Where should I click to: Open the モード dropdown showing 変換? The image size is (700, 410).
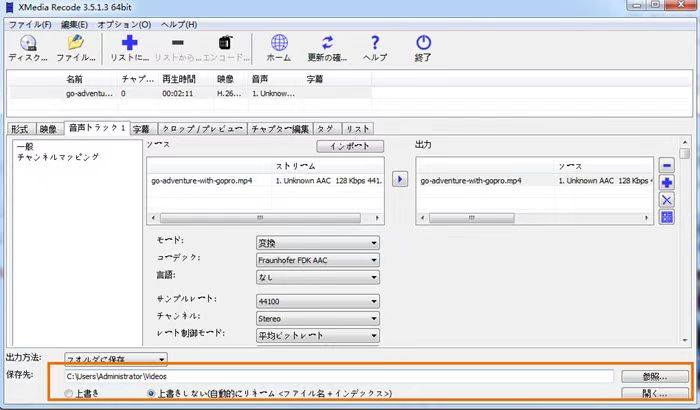coord(318,243)
